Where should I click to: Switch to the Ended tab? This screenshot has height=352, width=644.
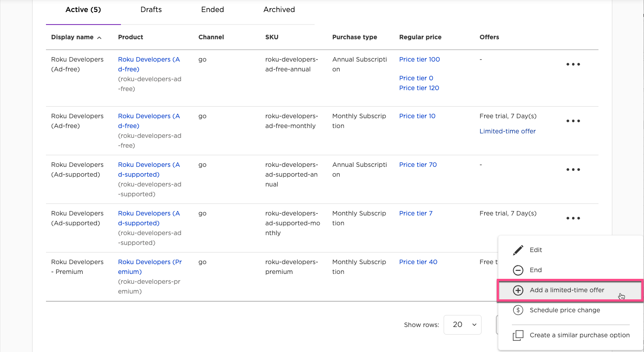pyautogui.click(x=212, y=9)
